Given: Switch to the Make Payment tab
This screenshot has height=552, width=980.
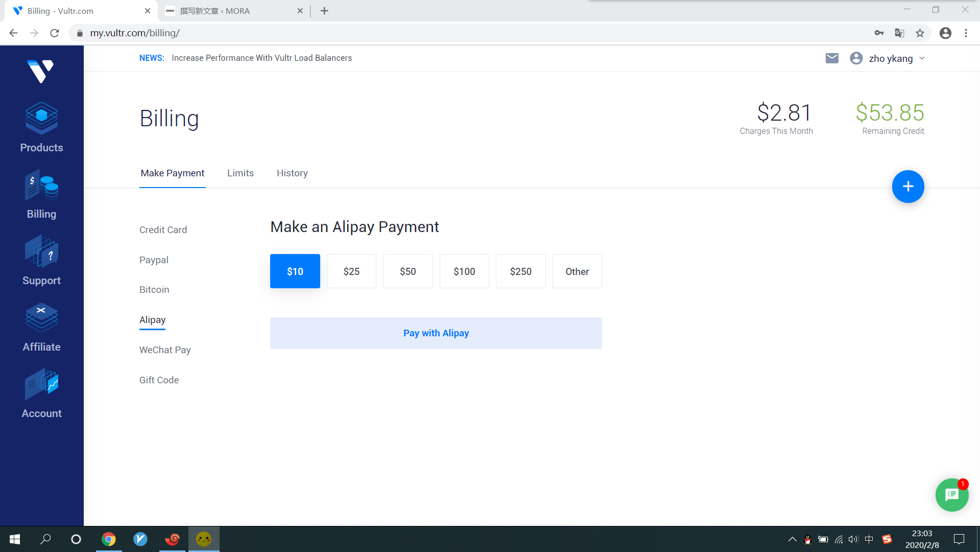Looking at the screenshot, I should point(173,173).
